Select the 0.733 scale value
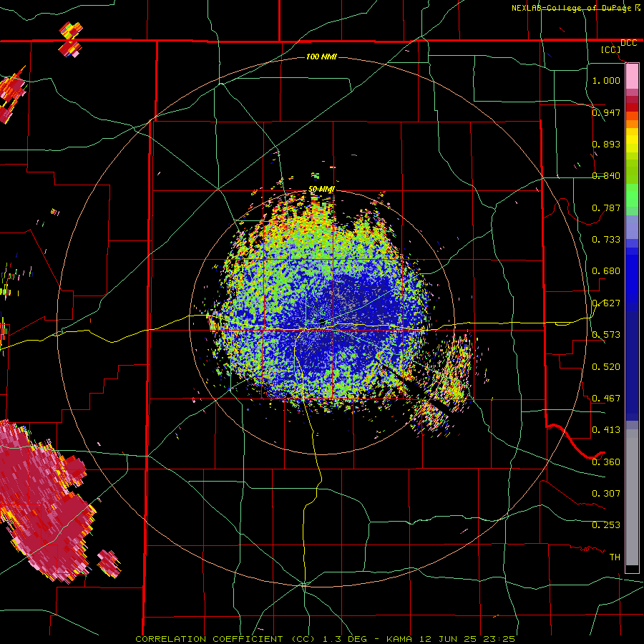Viewport: 644px width, 644px height. [x=606, y=240]
